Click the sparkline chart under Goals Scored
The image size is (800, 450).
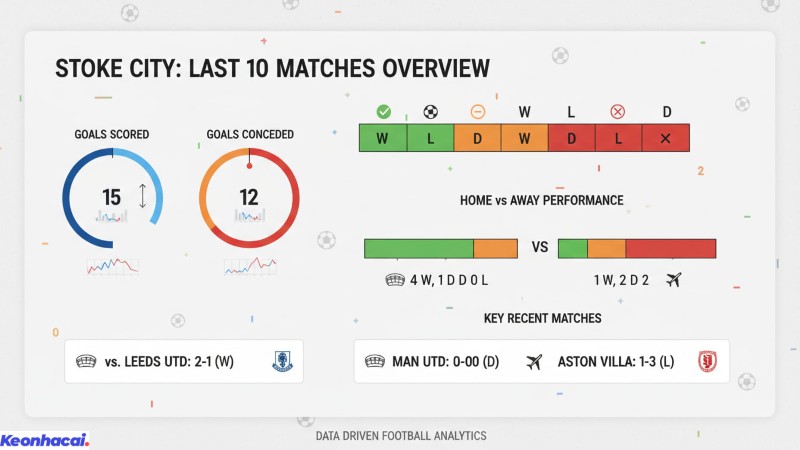pos(112,266)
